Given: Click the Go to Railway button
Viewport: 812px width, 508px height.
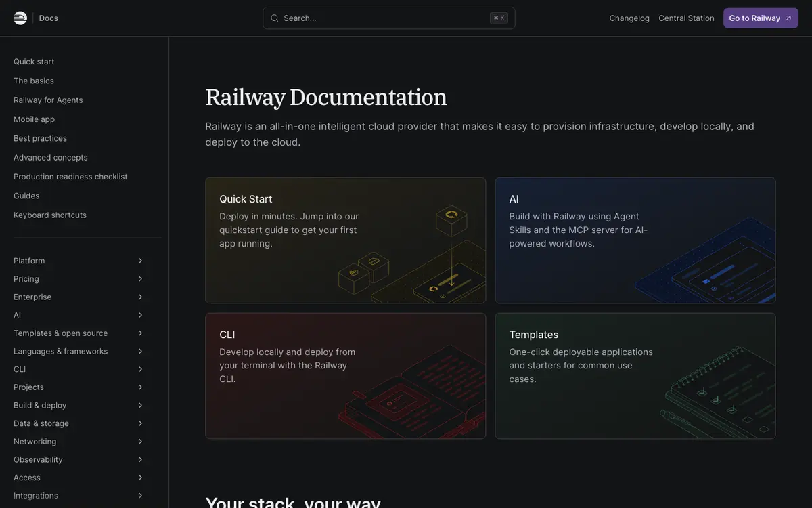Looking at the screenshot, I should pos(761,18).
